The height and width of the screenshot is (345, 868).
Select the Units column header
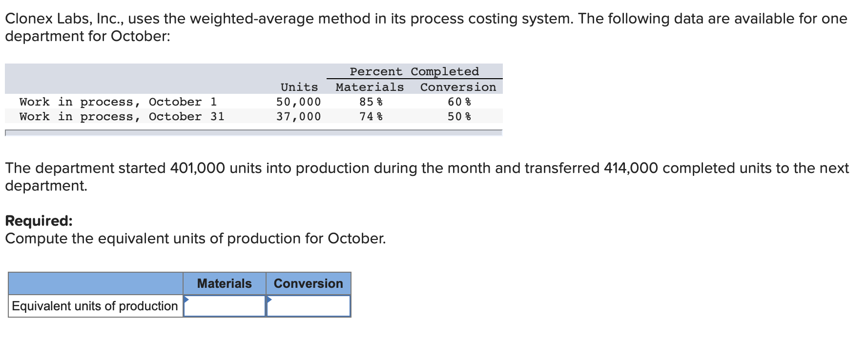299,87
